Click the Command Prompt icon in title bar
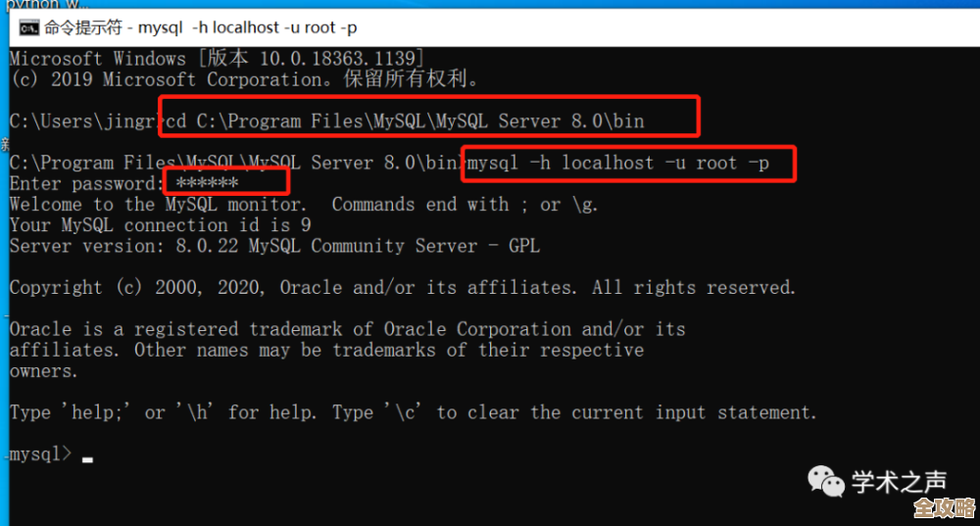Screen dimensions: 980x526 [29, 28]
